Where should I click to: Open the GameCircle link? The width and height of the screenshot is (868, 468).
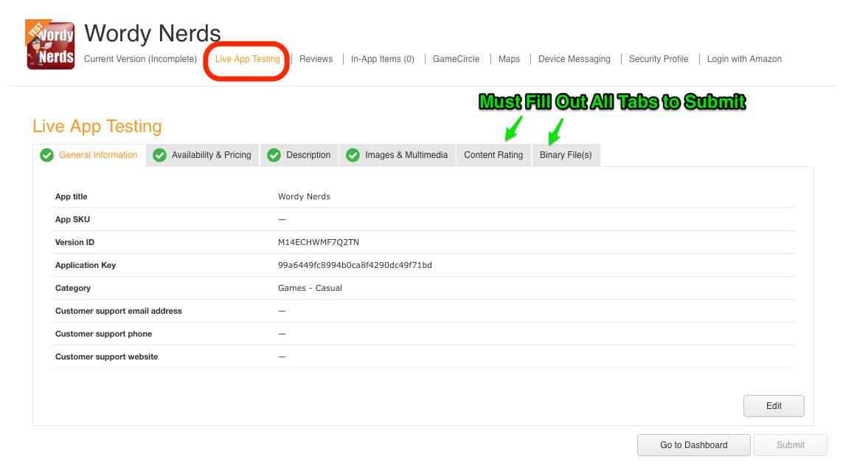456,59
